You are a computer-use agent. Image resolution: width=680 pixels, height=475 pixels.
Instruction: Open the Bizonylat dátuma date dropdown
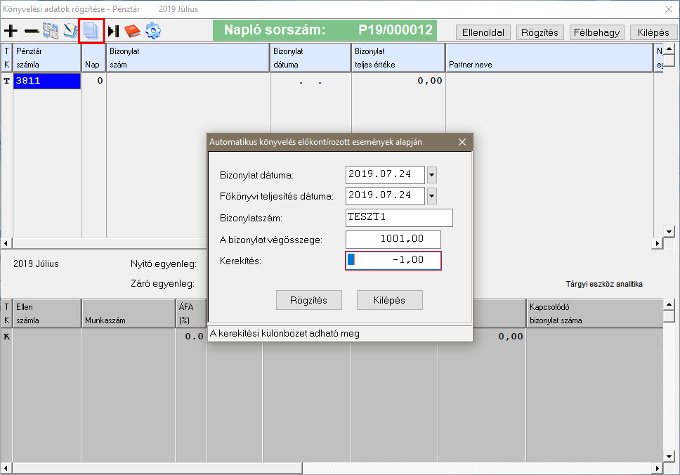pos(431,174)
